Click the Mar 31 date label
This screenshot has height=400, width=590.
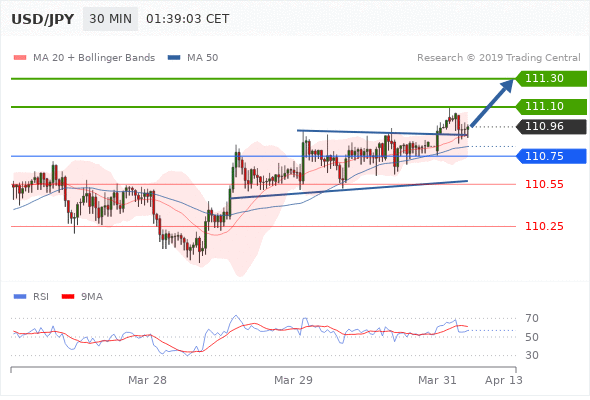437,380
